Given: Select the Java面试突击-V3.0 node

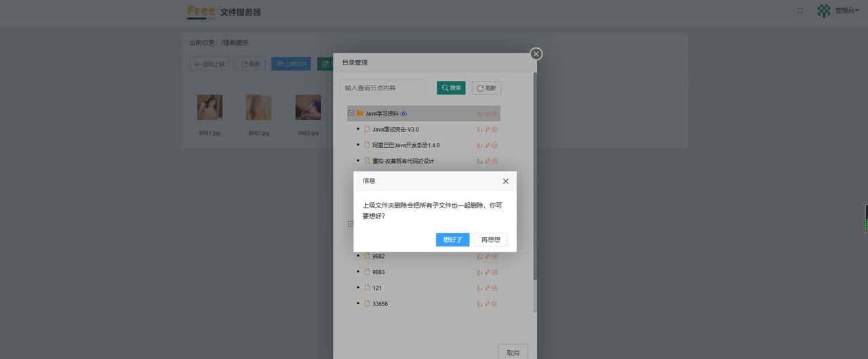Looking at the screenshot, I should (395, 129).
